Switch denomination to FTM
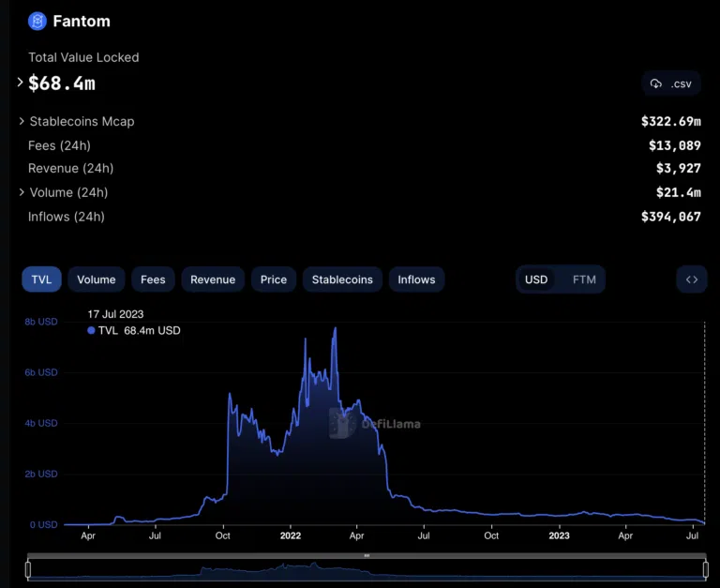 coord(584,279)
